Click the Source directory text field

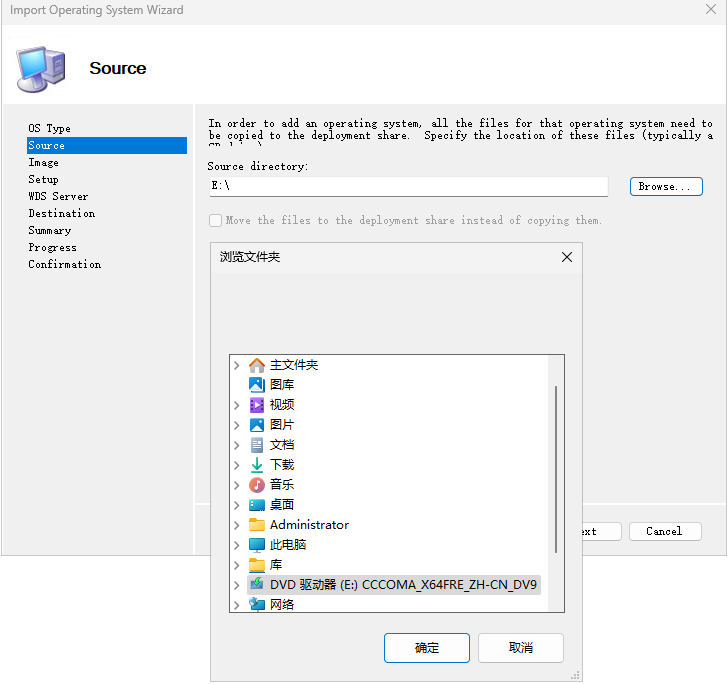408,187
